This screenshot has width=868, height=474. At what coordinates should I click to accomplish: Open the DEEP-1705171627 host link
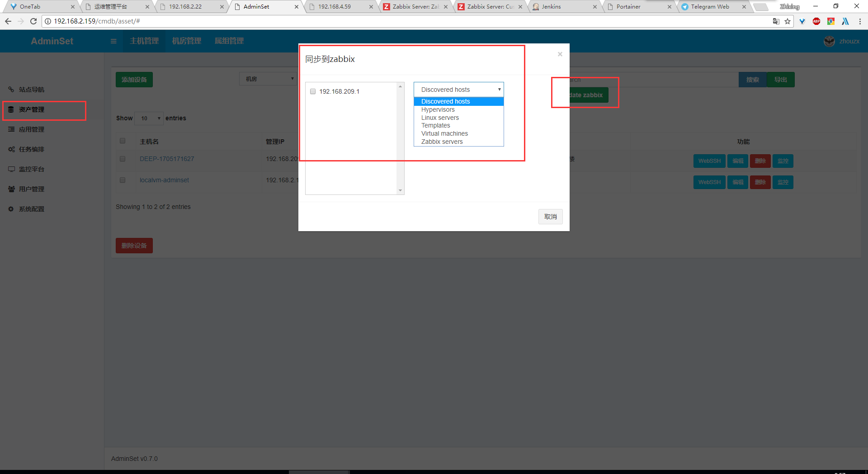tap(167, 159)
